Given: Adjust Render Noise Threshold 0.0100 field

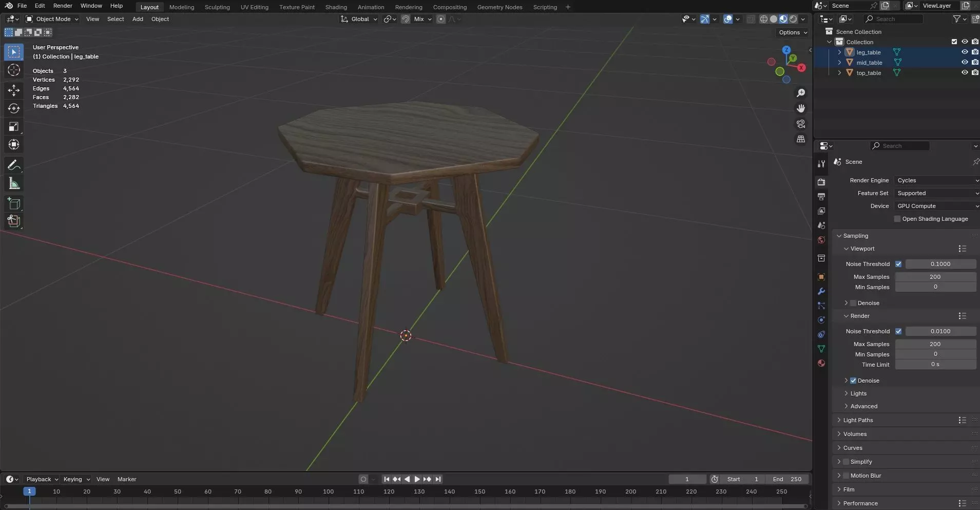Looking at the screenshot, I should pos(940,331).
